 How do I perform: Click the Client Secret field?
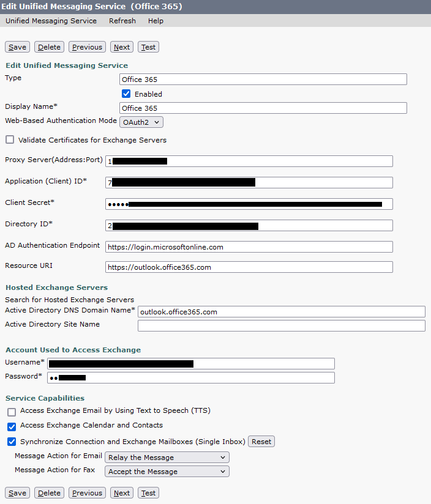(x=249, y=204)
